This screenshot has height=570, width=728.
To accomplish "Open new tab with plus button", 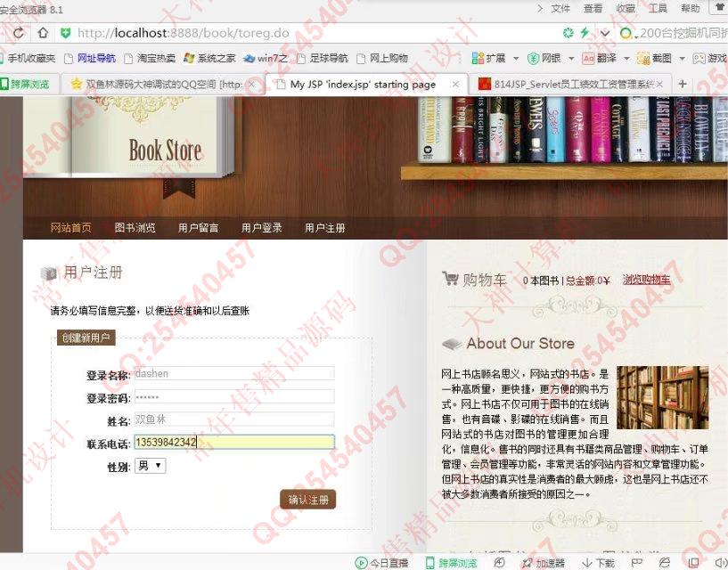I will pos(683,84).
